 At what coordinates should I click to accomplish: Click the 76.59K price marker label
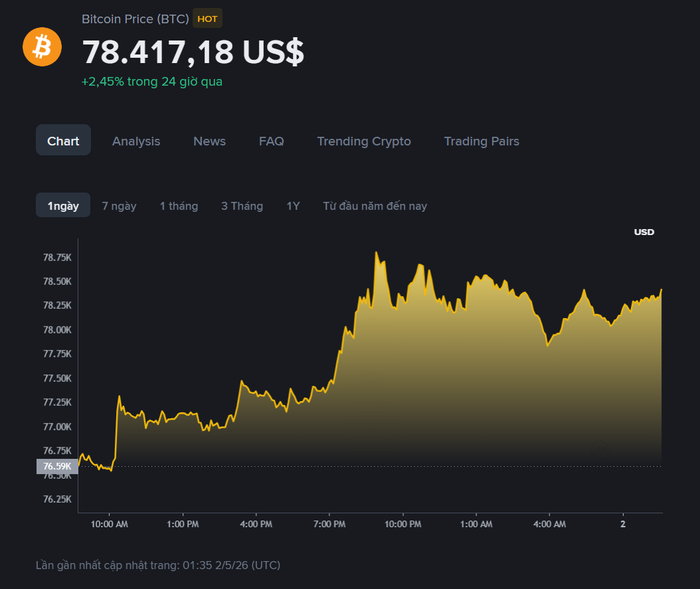pos(57,466)
